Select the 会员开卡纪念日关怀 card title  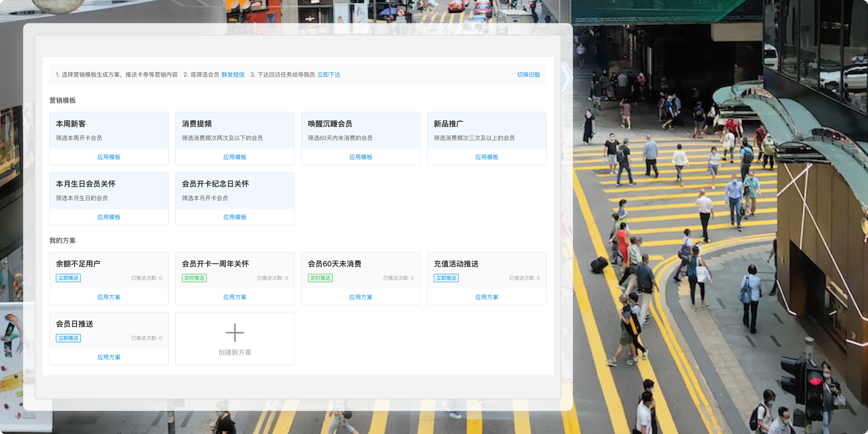point(215,184)
